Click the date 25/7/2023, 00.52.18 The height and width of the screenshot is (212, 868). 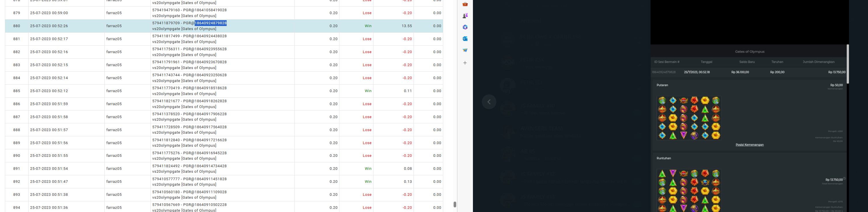point(696,72)
